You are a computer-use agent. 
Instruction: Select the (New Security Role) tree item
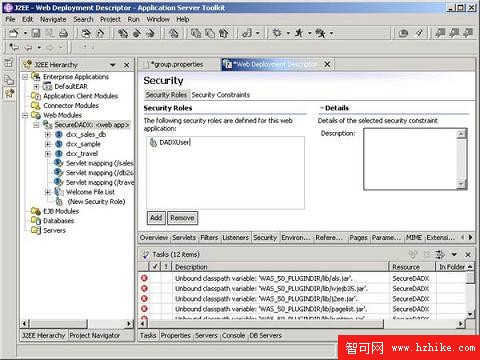(96, 202)
